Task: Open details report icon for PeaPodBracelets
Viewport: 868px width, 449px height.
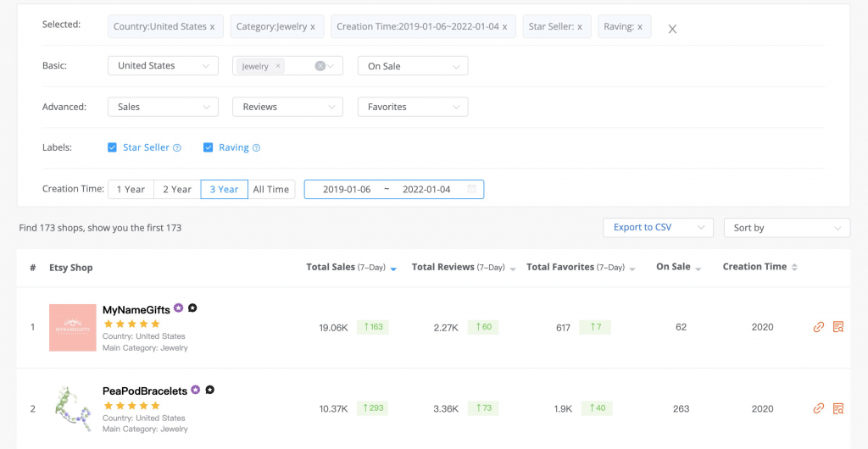Action: 838,408
